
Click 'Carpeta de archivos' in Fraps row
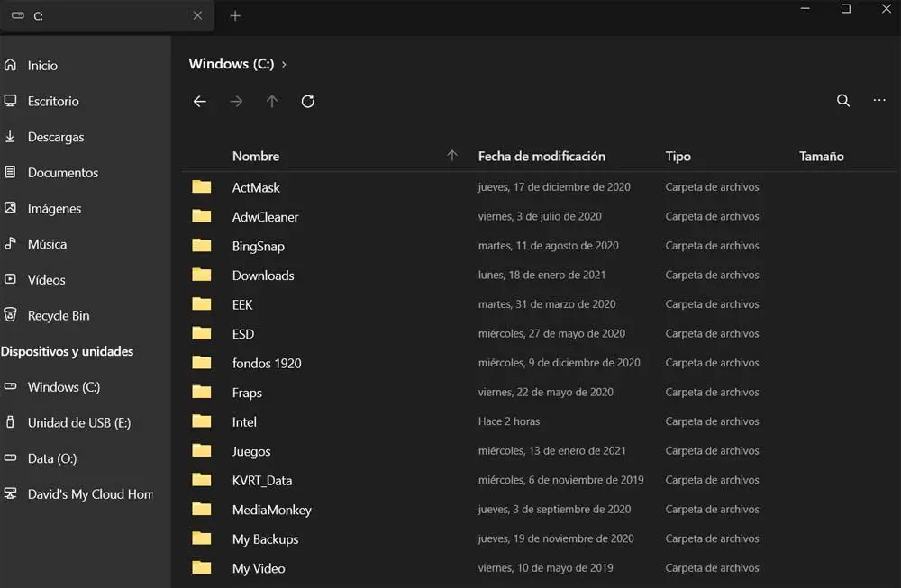tap(712, 393)
